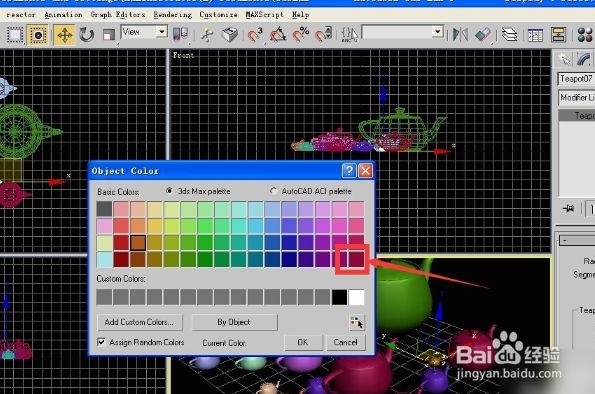Open the Mirror tool in toolbar

coord(460,35)
